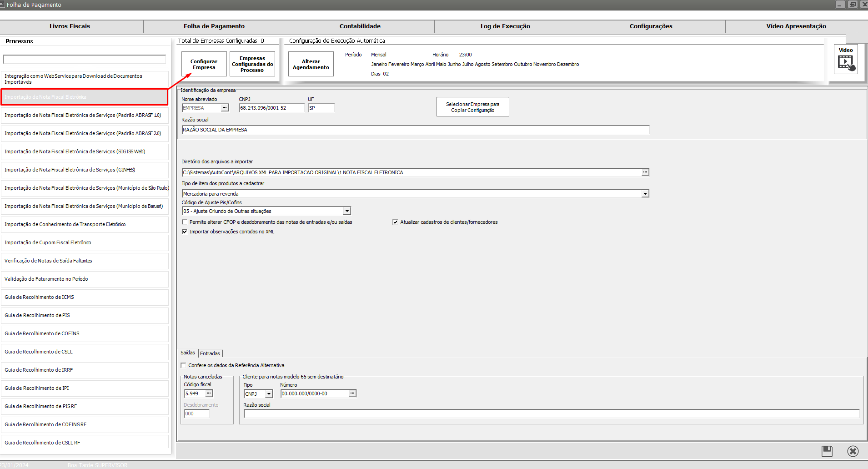868x469 pixels.
Task: Toggle Importar observações contidas no XML
Action: [185, 232]
